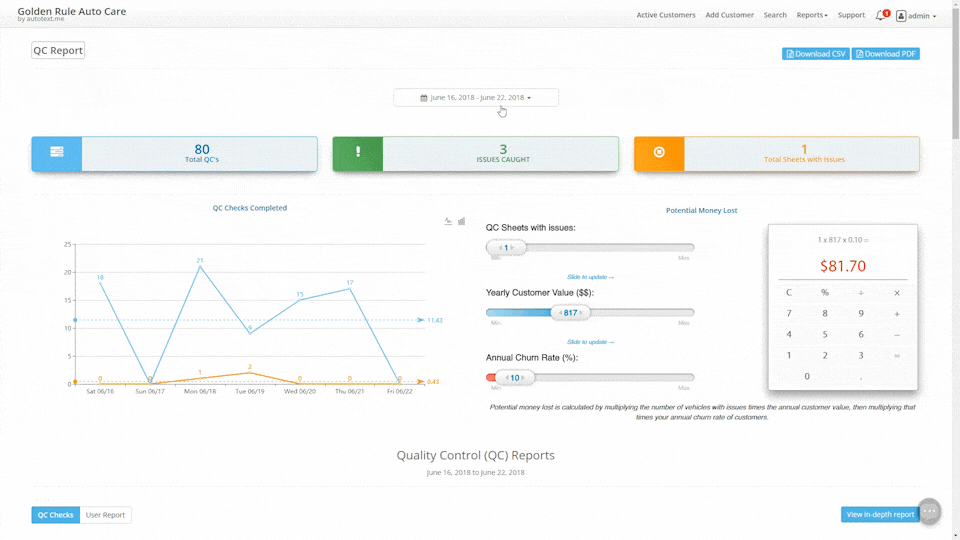Viewport: 960px width, 540px height.
Task: Click the 80 Total QC's value
Action: pos(202,149)
